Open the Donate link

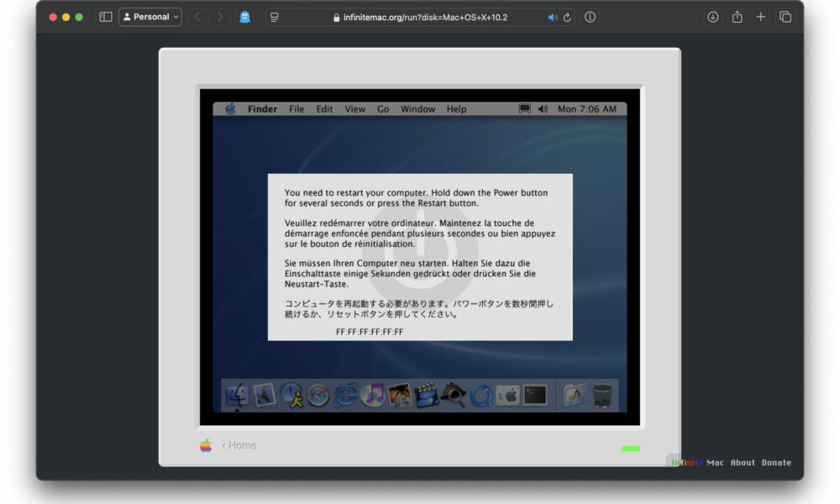tap(776, 462)
